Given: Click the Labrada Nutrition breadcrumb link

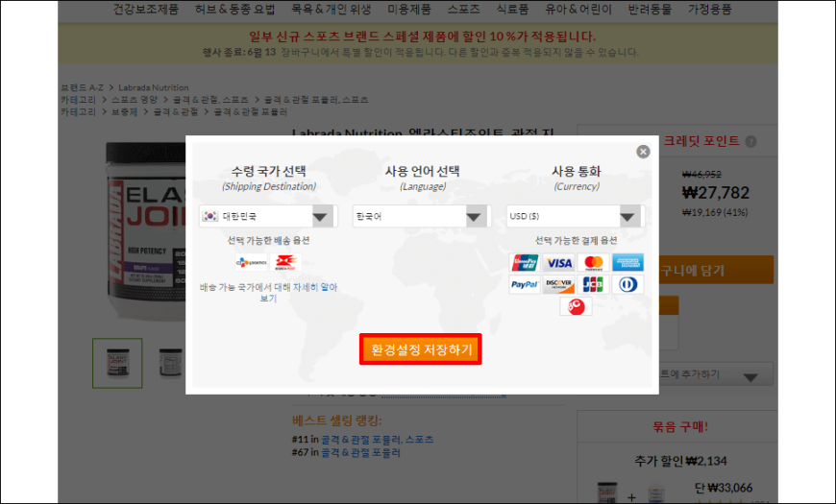Looking at the screenshot, I should tap(154, 87).
